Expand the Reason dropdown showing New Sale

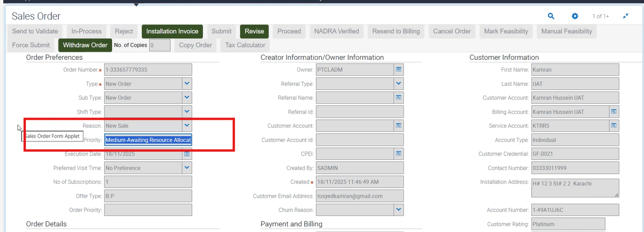coord(187,126)
